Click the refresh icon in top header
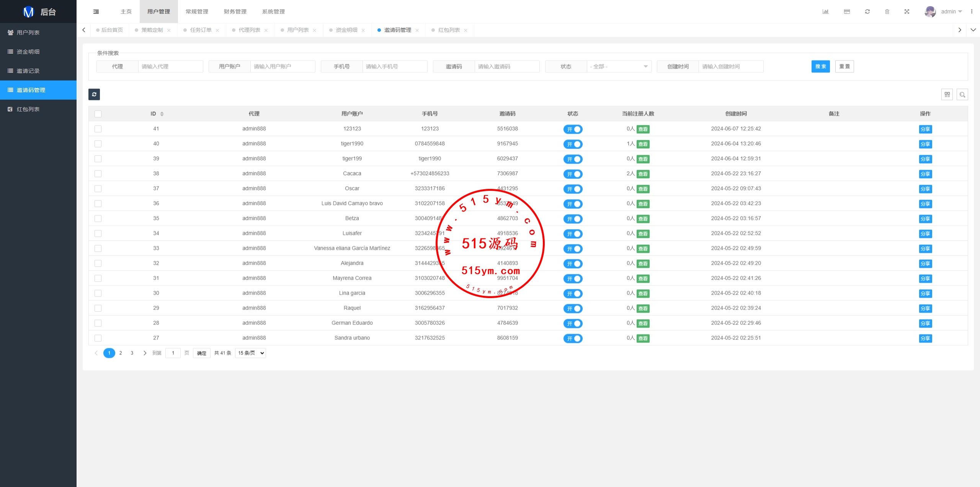This screenshot has width=980, height=487. (x=867, y=11)
